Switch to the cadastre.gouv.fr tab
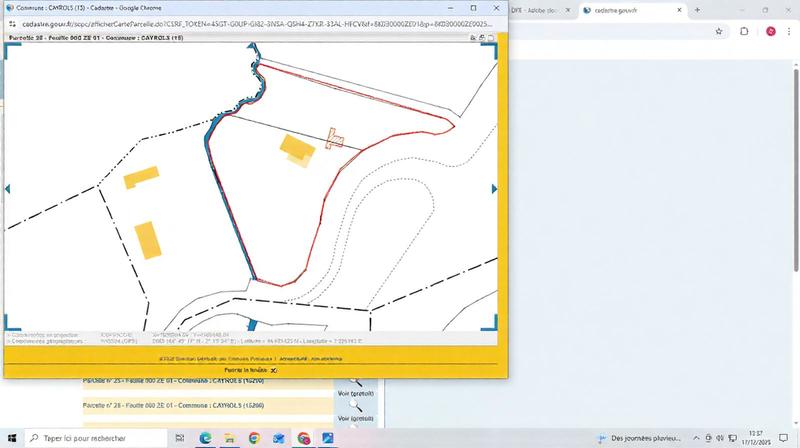Screen dimensions: 800x448 (621, 10)
